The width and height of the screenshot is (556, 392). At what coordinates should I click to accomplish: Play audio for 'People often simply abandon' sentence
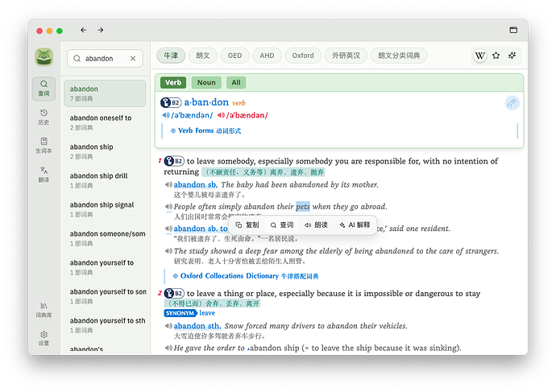[168, 207]
